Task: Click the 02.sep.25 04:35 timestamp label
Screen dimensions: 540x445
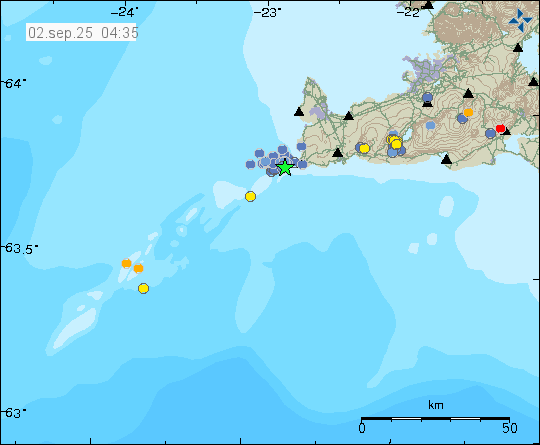Action: tap(81, 33)
